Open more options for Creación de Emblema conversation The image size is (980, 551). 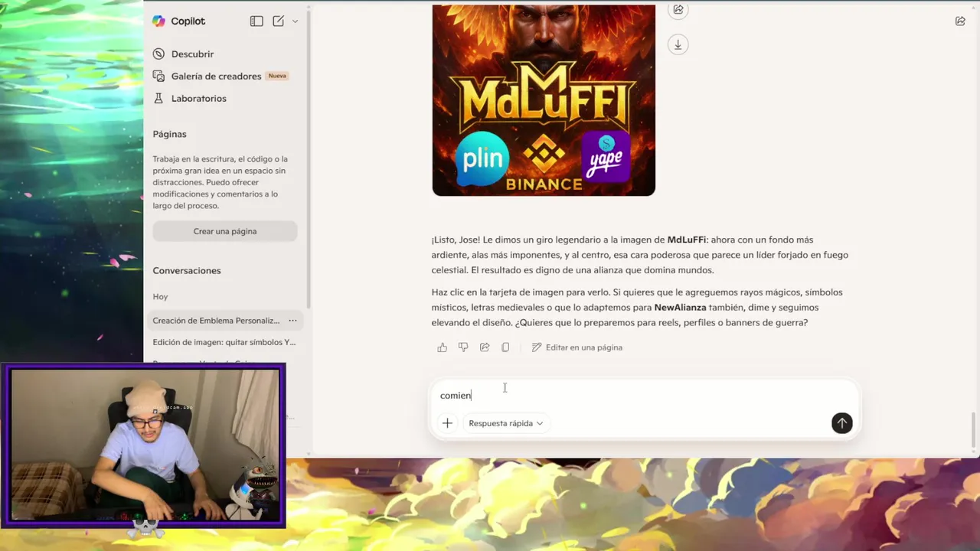[292, 321]
